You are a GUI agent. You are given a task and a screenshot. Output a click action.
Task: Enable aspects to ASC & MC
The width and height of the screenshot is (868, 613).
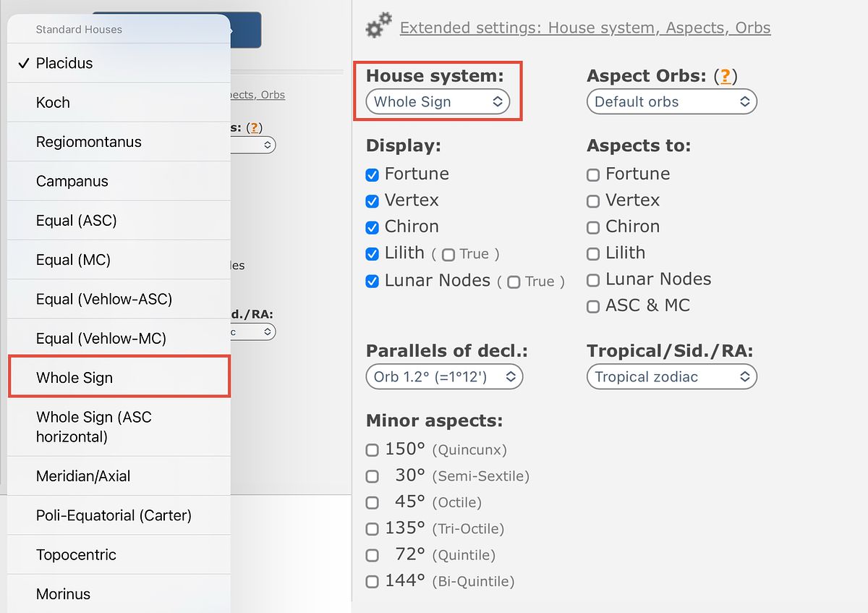pyautogui.click(x=593, y=306)
